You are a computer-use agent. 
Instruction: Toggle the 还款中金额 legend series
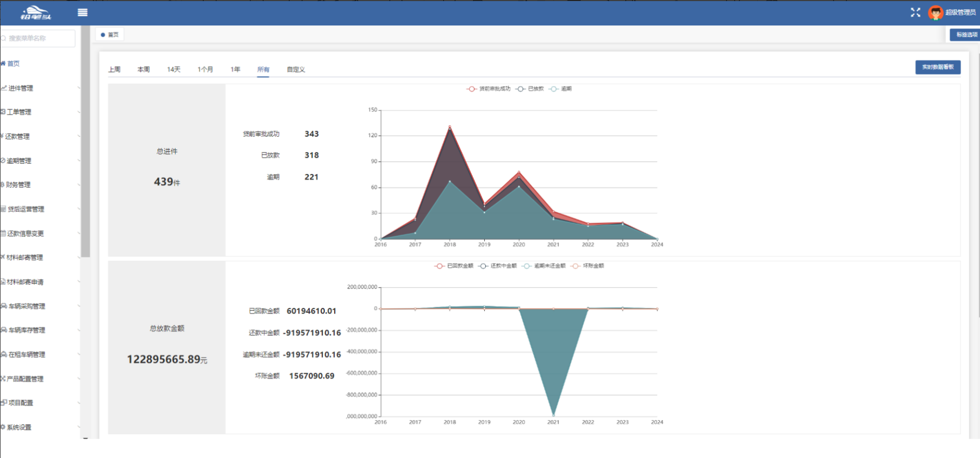497,266
